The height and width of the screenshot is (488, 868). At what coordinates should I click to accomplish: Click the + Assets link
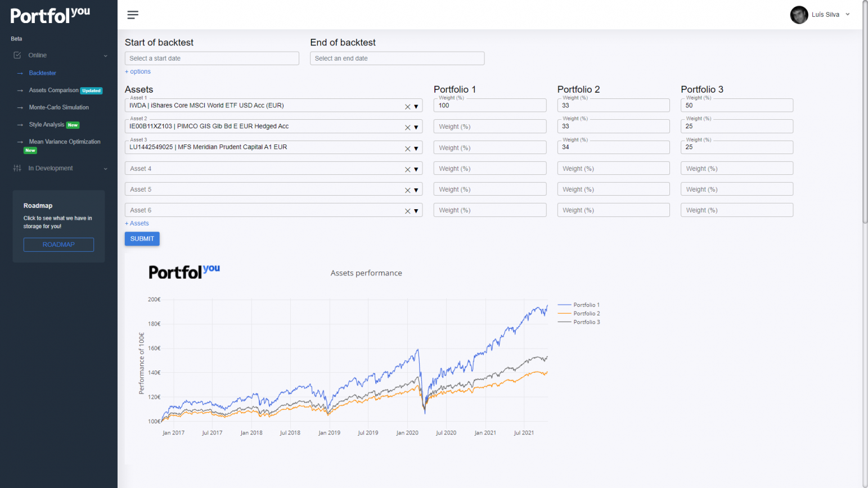137,223
